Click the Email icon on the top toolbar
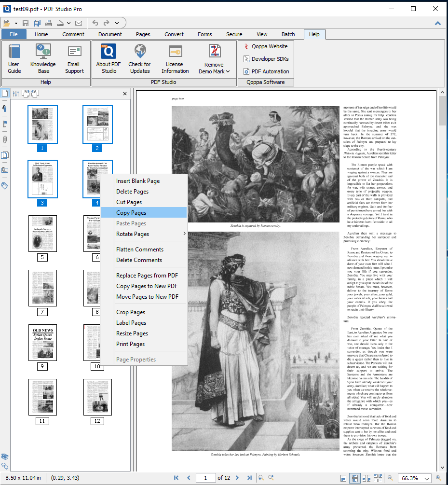The width and height of the screenshot is (448, 485). click(79, 22)
